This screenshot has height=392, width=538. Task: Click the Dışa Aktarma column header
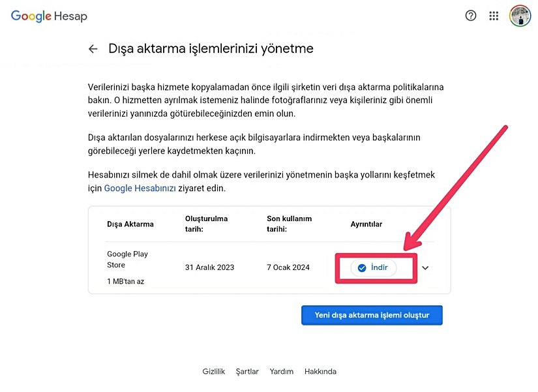click(130, 224)
